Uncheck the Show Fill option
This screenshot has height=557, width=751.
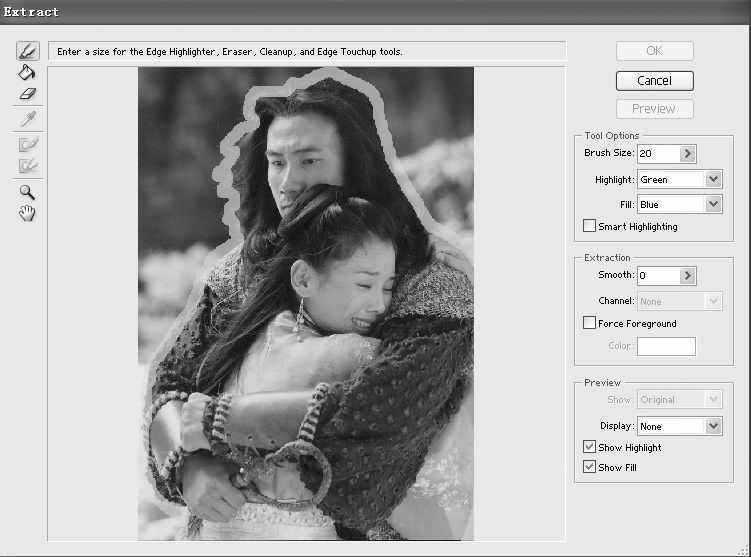[x=590, y=468]
